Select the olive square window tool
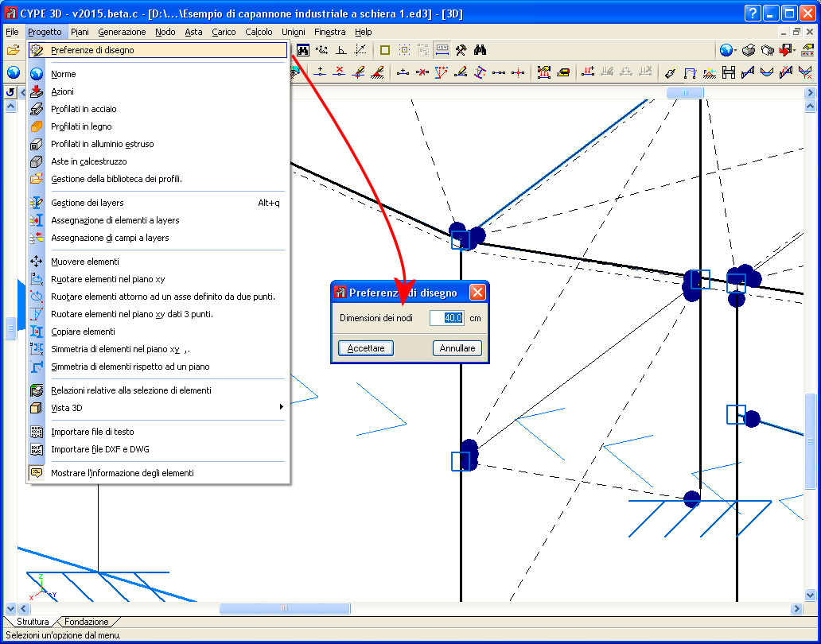This screenshot has height=644, width=821. click(x=385, y=50)
